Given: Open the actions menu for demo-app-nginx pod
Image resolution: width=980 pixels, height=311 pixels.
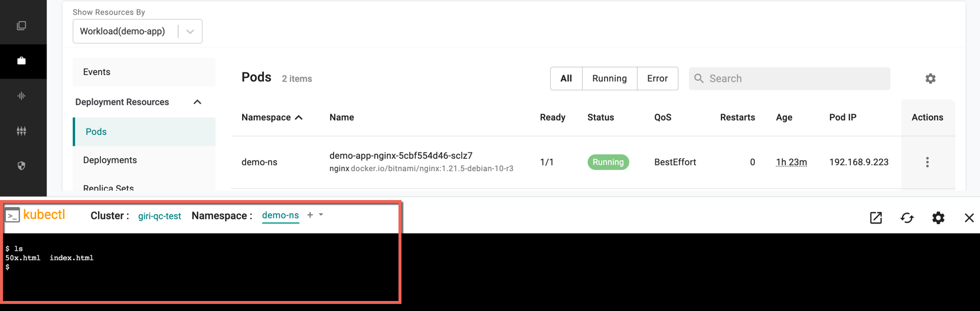Looking at the screenshot, I should click(x=927, y=162).
